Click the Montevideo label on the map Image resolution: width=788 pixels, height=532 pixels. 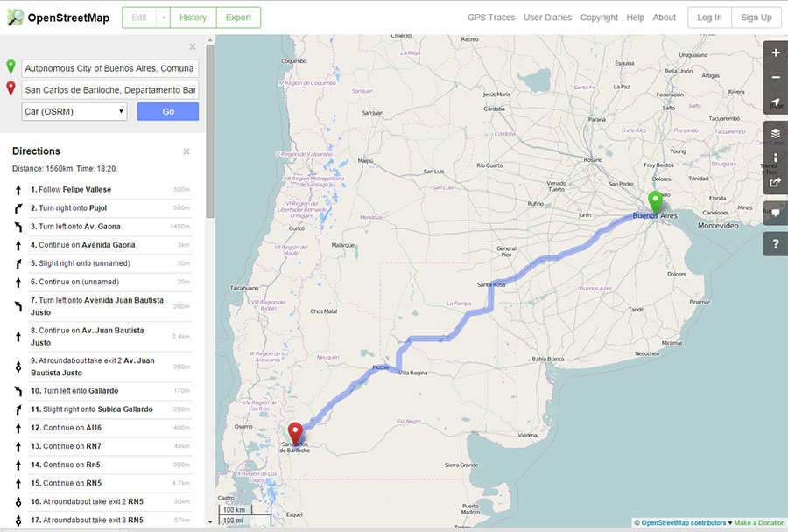click(x=718, y=226)
